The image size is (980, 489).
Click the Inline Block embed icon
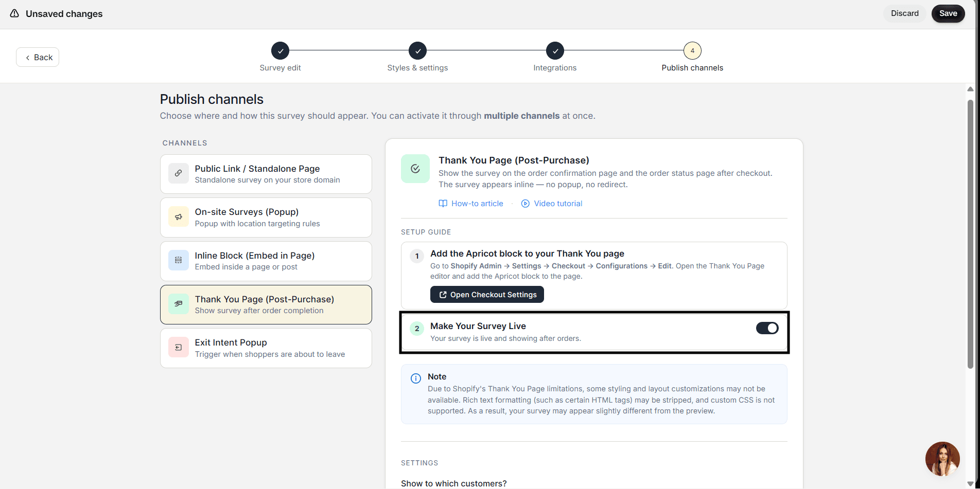(x=179, y=260)
